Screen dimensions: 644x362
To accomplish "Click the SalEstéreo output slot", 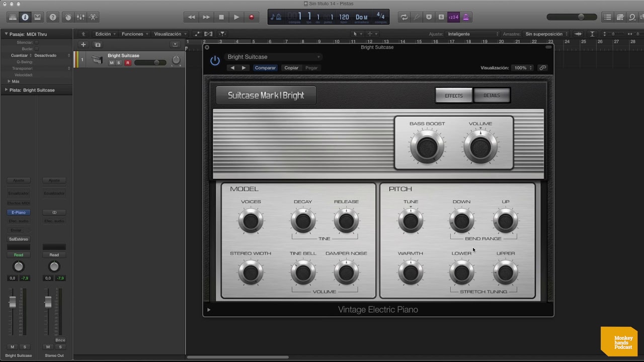I will 19,239.
